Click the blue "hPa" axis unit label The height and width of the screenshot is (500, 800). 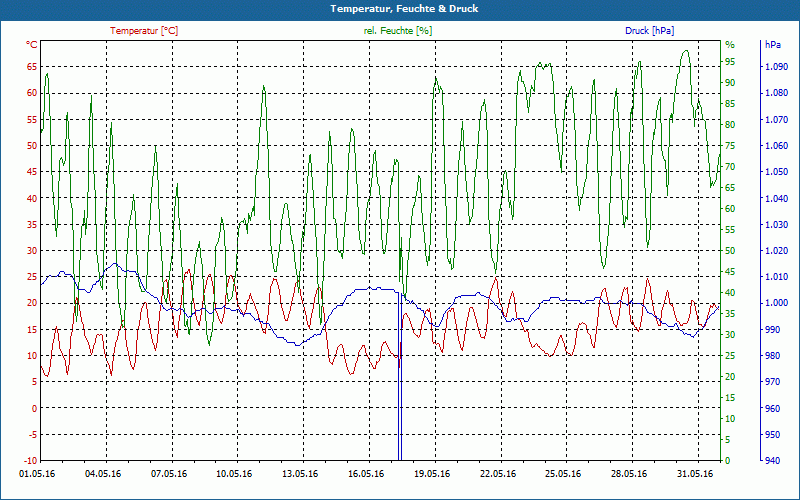tap(772, 45)
